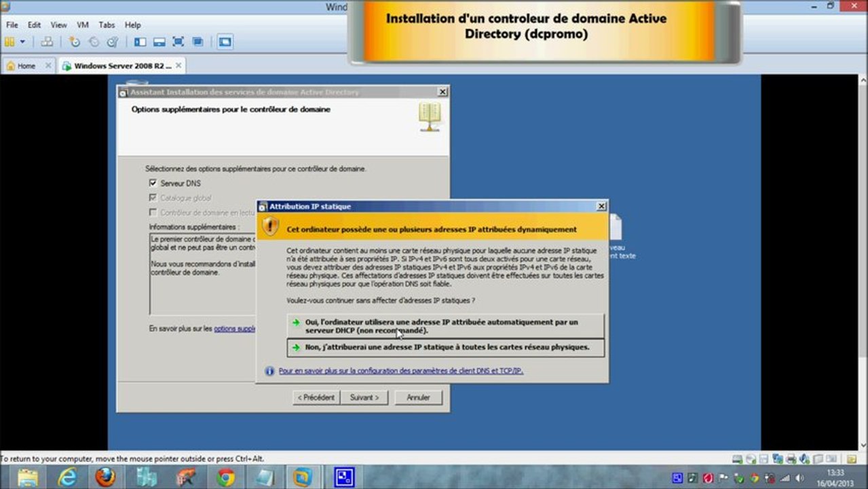Click the Suivant button
Viewport: 868px width, 489px height.
(x=364, y=397)
